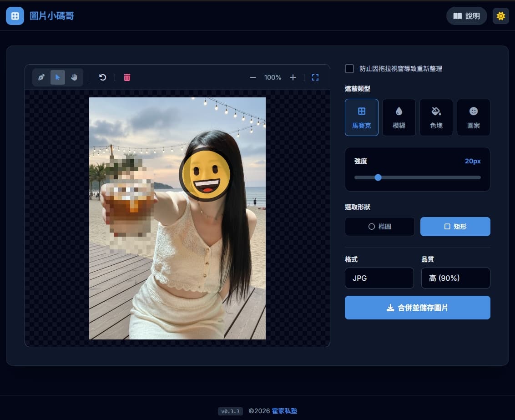Open the 說明 help button
Screen dimensions: 515x420
pyautogui.click(x=466, y=16)
